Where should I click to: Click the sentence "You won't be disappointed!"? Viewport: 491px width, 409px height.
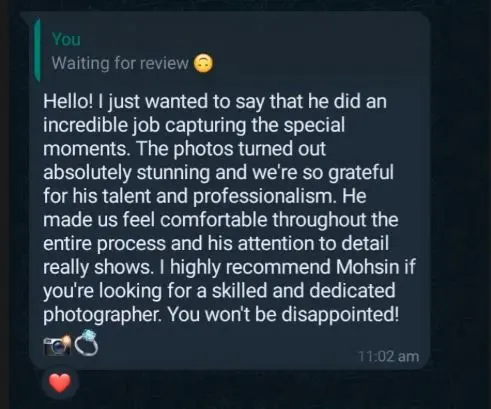[283, 314]
